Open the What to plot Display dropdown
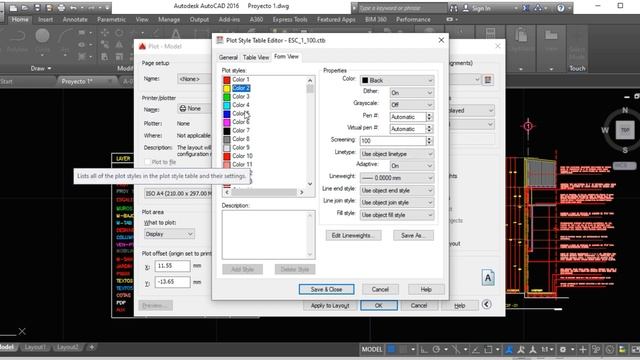The width and height of the screenshot is (640, 360). (169, 234)
